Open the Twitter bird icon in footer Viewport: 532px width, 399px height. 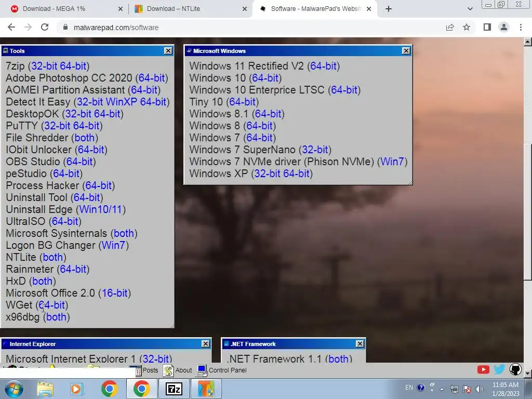point(499,369)
